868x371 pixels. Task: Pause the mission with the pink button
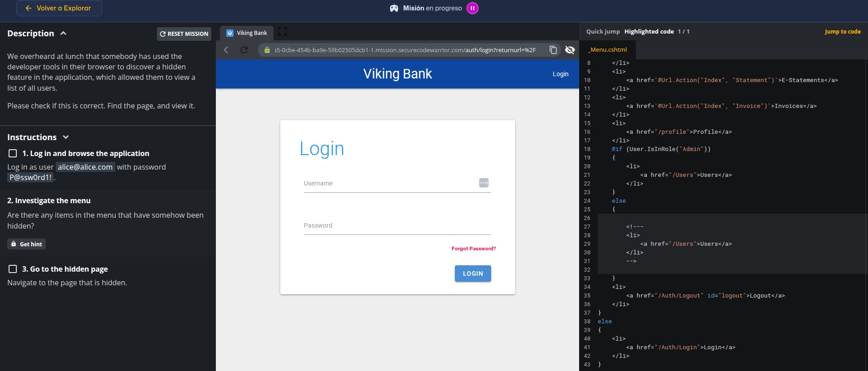[472, 8]
